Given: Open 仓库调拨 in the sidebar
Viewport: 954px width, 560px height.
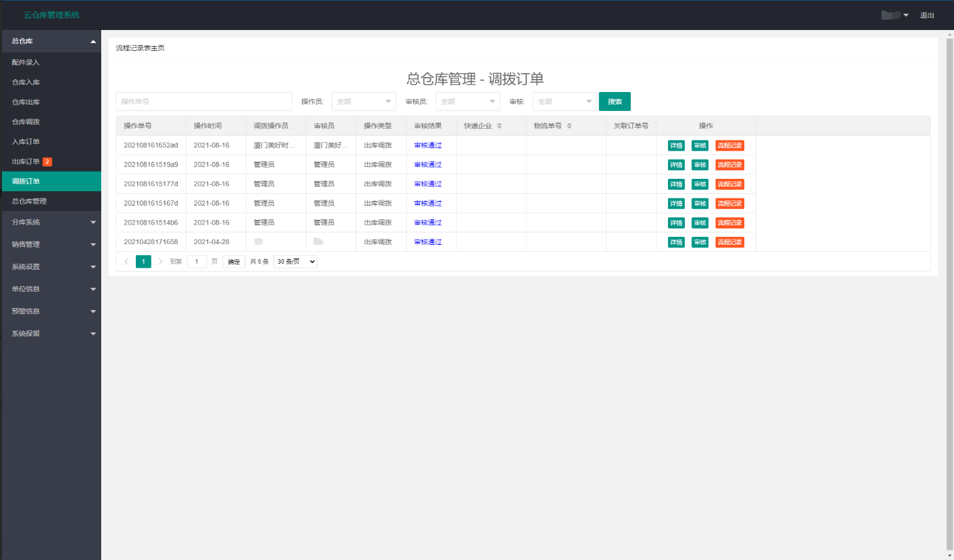Looking at the screenshot, I should 51,122.
